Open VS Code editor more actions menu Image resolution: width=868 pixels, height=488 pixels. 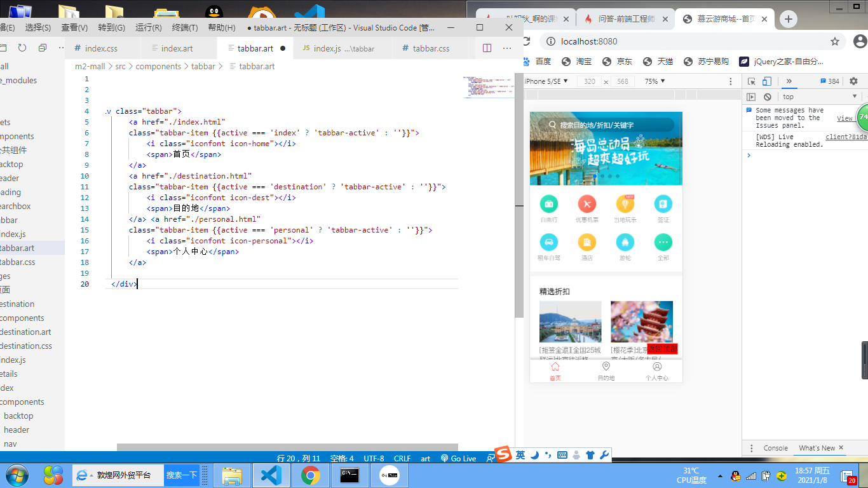click(x=507, y=48)
